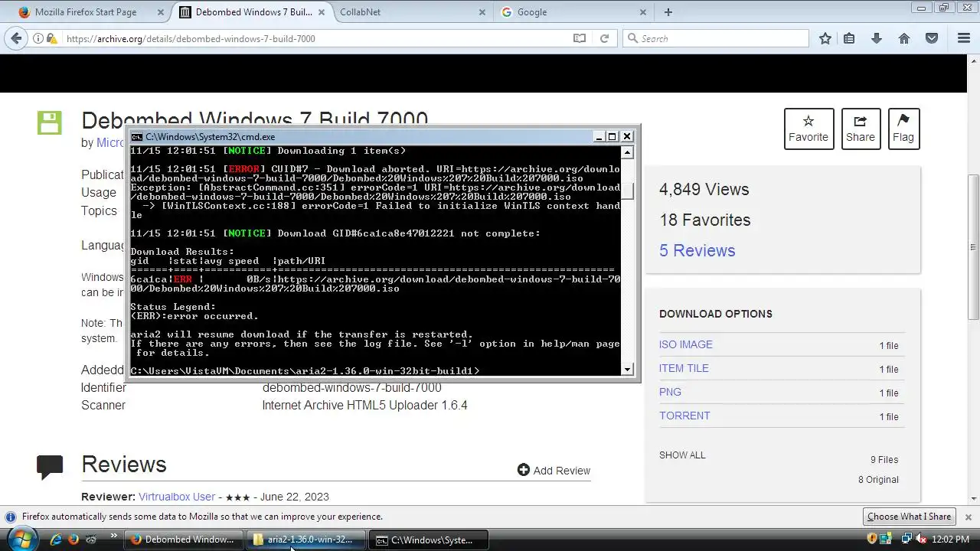Switch to cmd.exe taskbar button
Viewport: 980px width, 551px height.
pos(430,540)
